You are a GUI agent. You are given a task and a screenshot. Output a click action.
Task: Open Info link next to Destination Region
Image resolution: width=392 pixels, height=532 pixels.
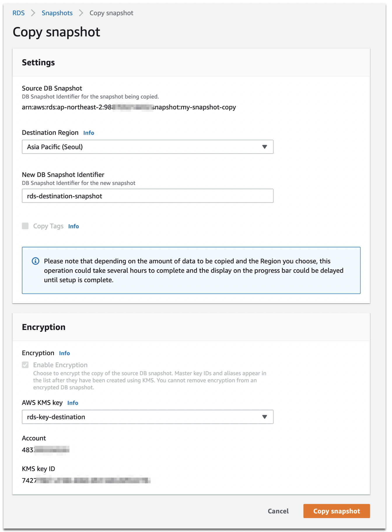pos(89,133)
